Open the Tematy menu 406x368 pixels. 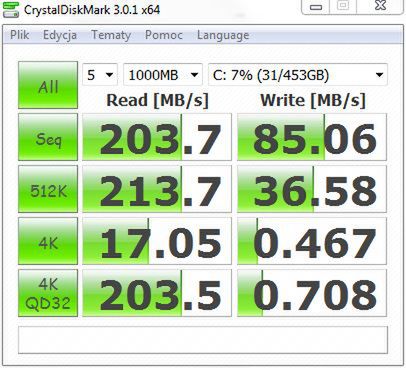point(111,35)
